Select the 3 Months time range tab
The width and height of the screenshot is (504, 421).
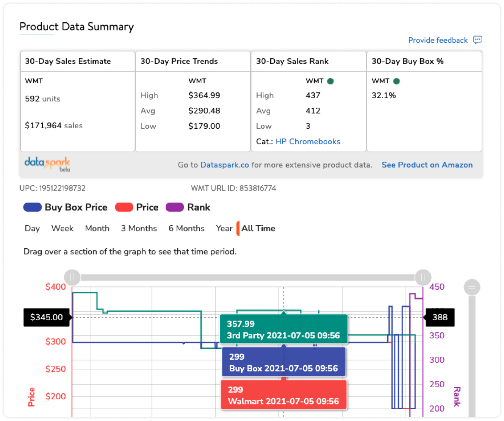click(139, 228)
